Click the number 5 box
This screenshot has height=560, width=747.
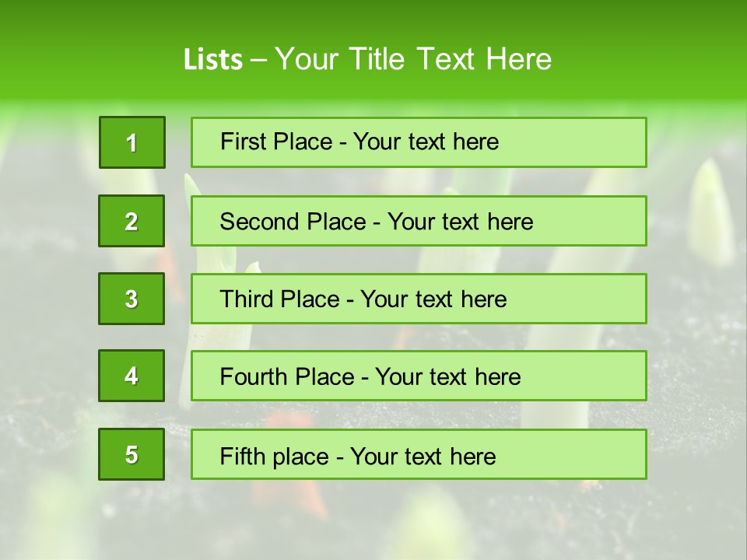(x=132, y=454)
